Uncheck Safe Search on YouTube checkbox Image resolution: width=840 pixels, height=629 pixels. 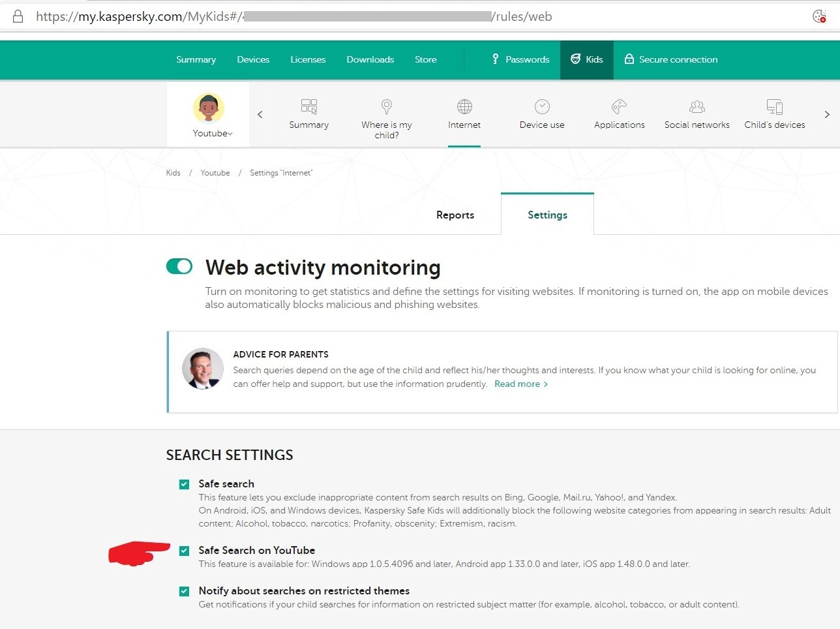(x=185, y=551)
